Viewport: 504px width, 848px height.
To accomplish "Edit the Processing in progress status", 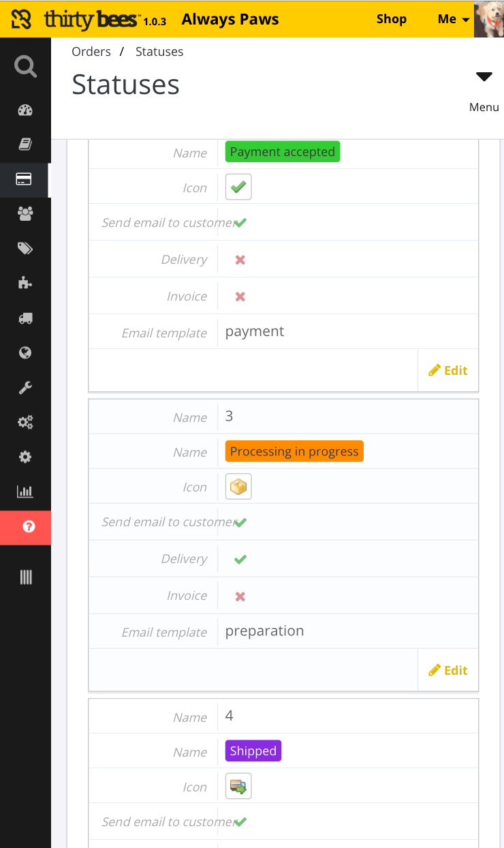I will pos(448,671).
